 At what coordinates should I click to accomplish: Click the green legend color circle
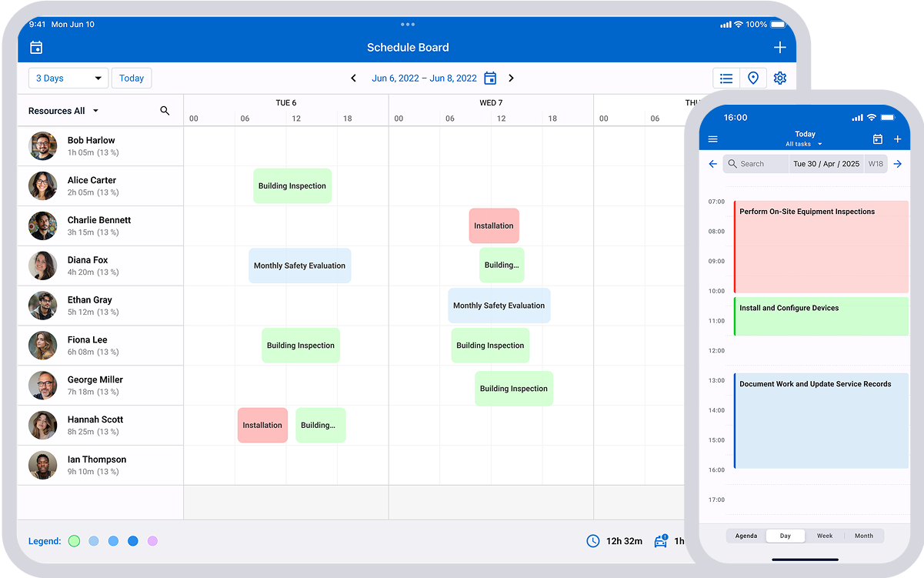(x=74, y=541)
